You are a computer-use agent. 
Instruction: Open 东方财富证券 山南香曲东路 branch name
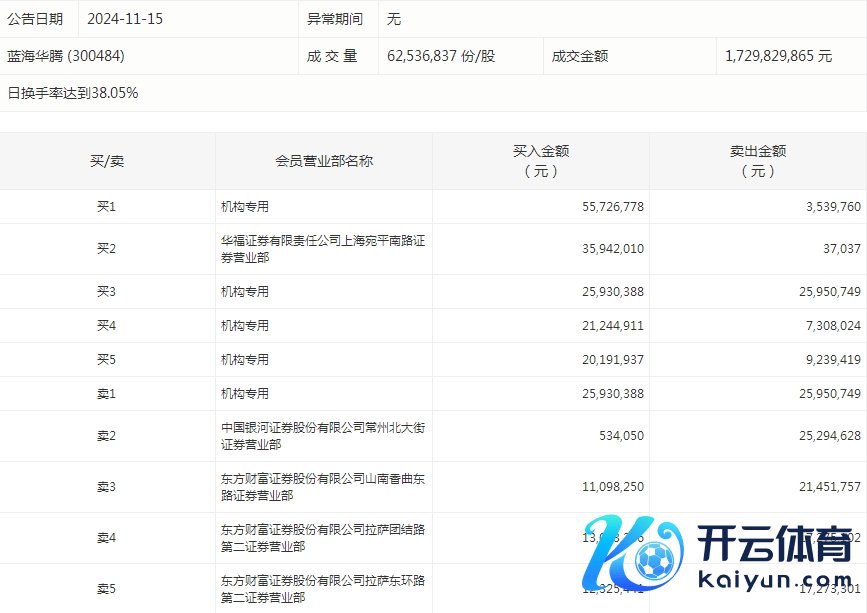click(x=323, y=487)
